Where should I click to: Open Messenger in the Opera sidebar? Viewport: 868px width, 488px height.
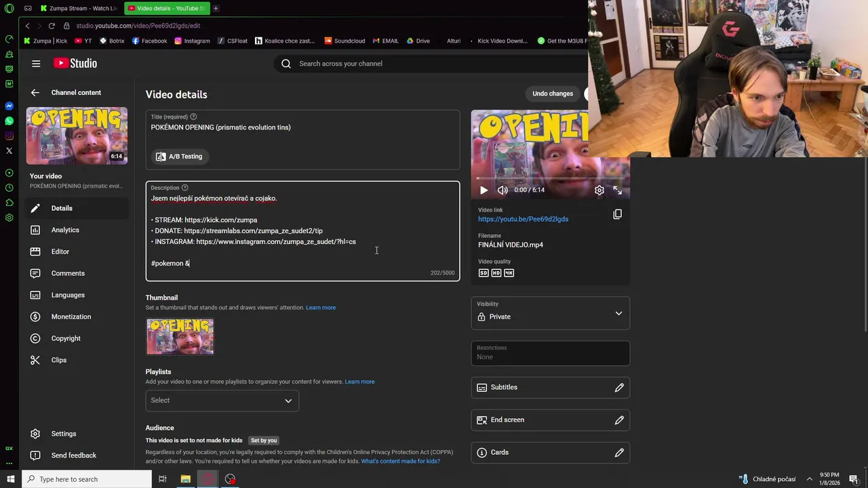[x=9, y=106]
